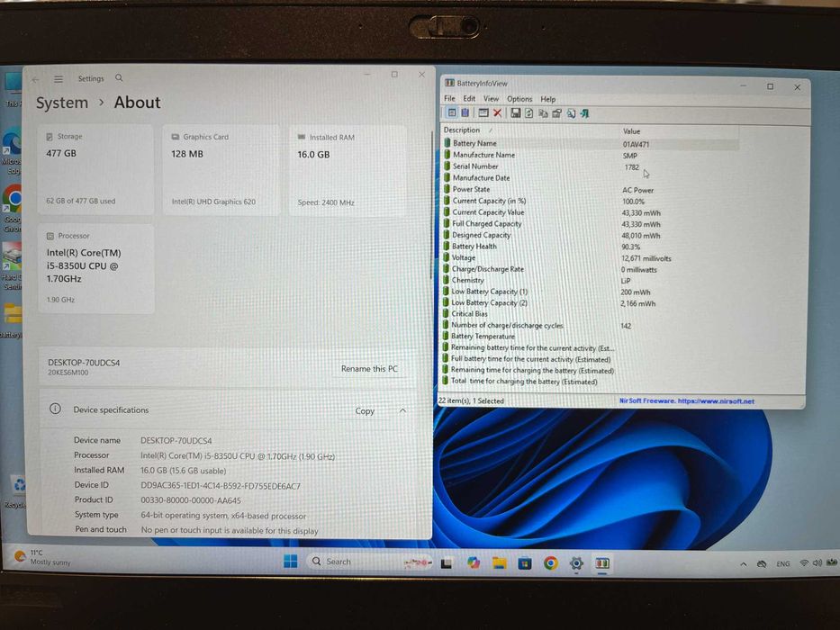Click the Windows Start button
The width and height of the screenshot is (840, 630).
[291, 562]
